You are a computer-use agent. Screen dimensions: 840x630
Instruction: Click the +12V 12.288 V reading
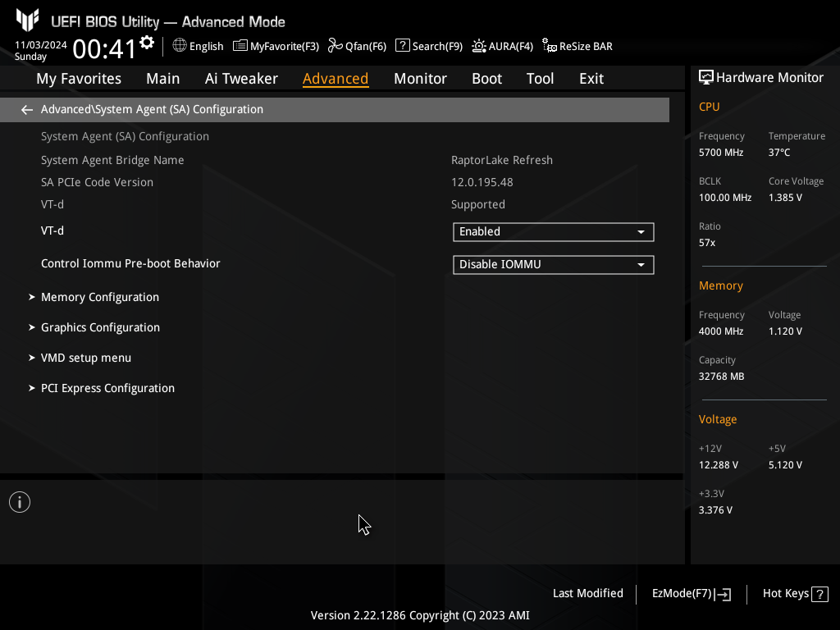point(719,465)
